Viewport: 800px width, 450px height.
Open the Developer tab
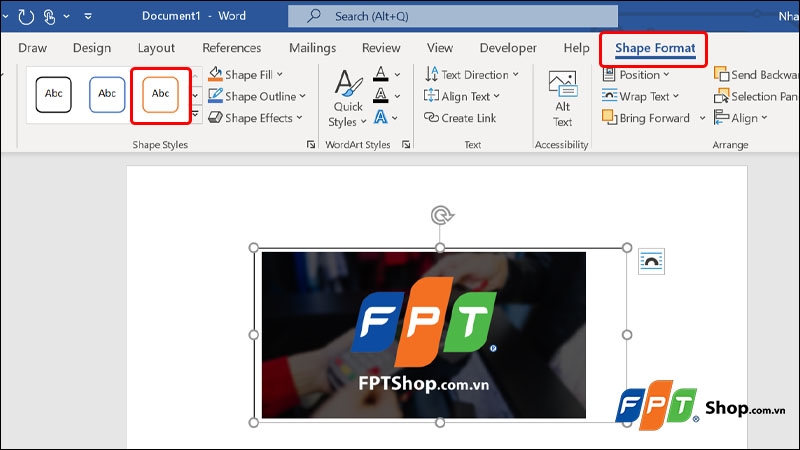[508, 48]
